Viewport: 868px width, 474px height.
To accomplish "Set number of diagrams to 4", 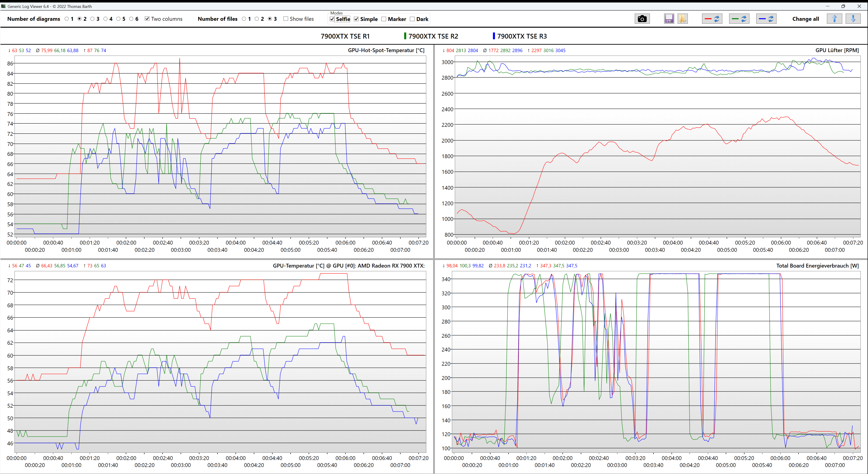I will point(105,19).
